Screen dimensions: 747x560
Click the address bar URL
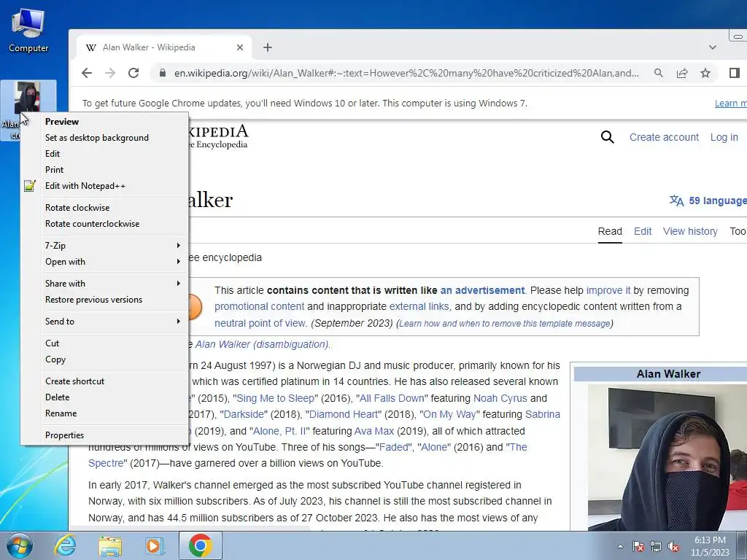tap(406, 73)
